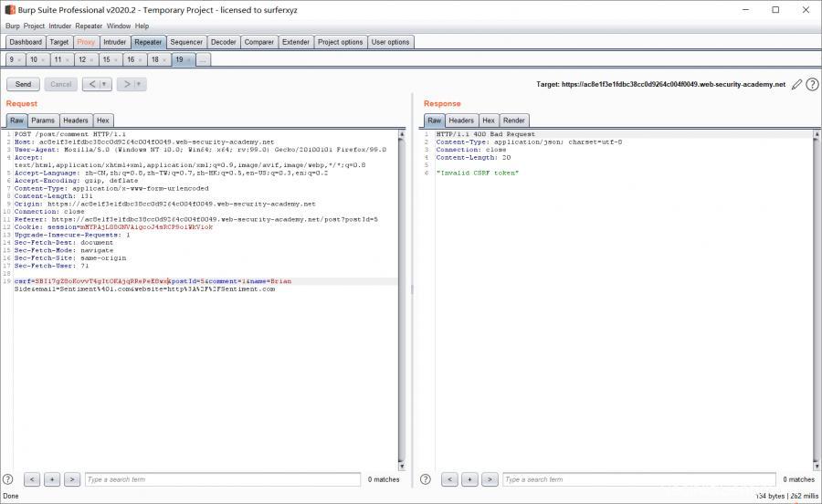Close Repeater tab 19
The height and width of the screenshot is (504, 822).
click(x=189, y=59)
